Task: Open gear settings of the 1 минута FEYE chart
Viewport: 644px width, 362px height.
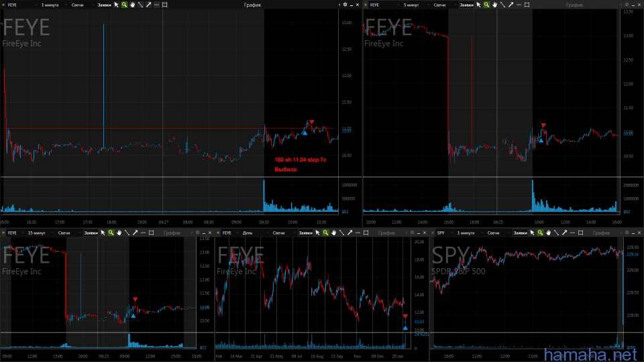Action: (345, 5)
